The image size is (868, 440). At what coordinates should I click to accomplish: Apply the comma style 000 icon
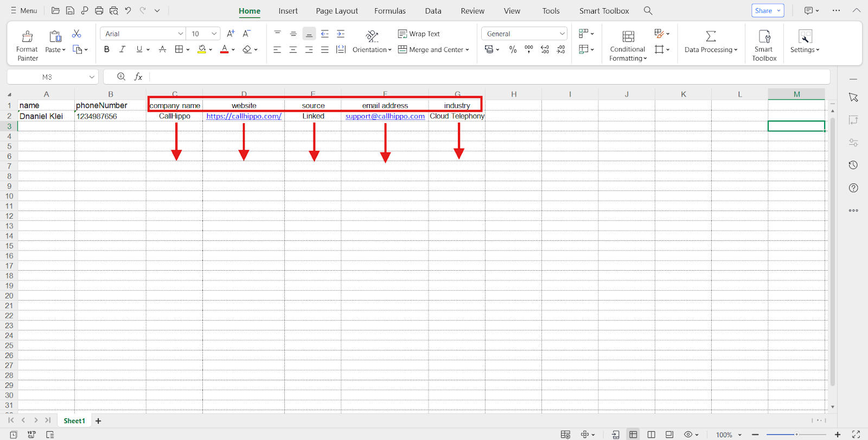coord(529,49)
